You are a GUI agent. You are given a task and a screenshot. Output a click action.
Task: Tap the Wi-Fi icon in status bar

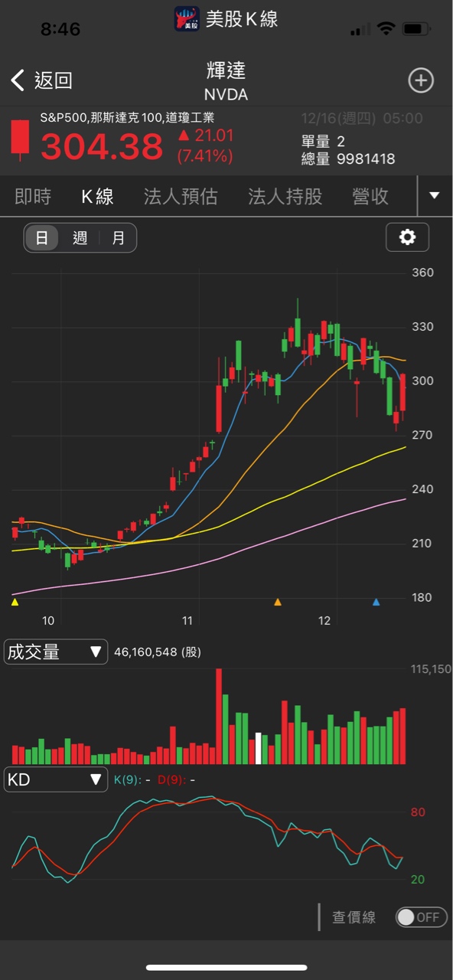[x=386, y=29]
